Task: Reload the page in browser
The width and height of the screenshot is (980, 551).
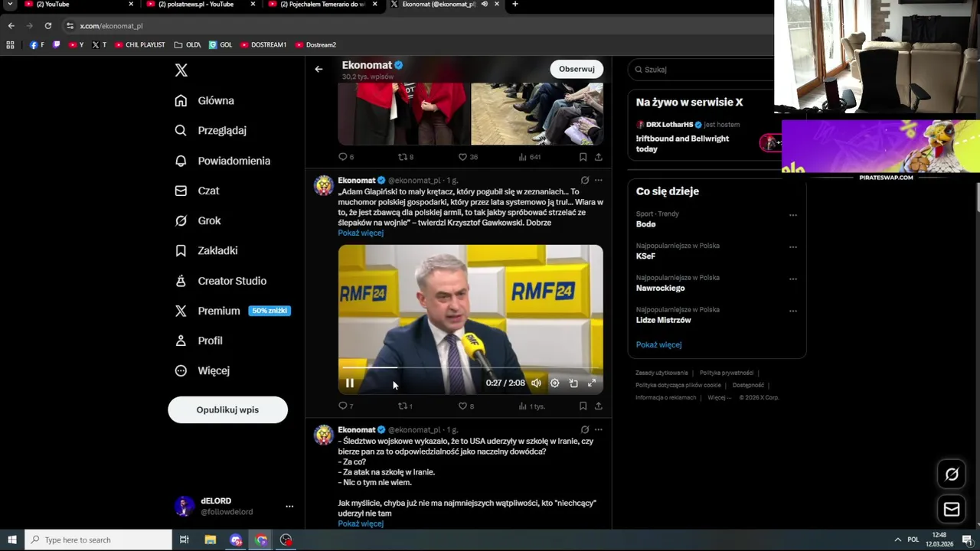Action: click(48, 25)
